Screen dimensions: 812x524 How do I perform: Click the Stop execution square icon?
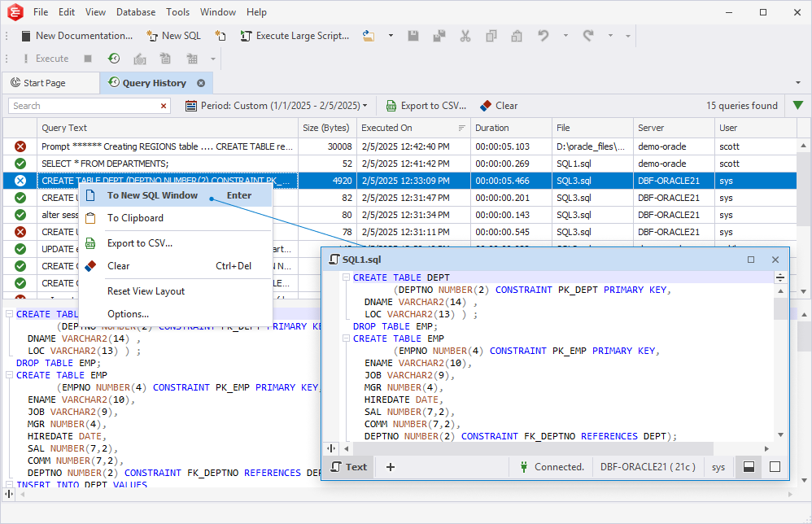coord(88,59)
